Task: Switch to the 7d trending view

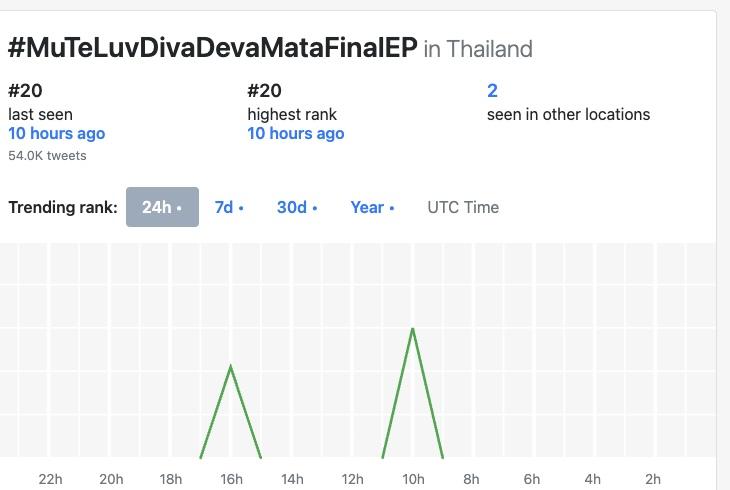Action: pyautogui.click(x=229, y=207)
